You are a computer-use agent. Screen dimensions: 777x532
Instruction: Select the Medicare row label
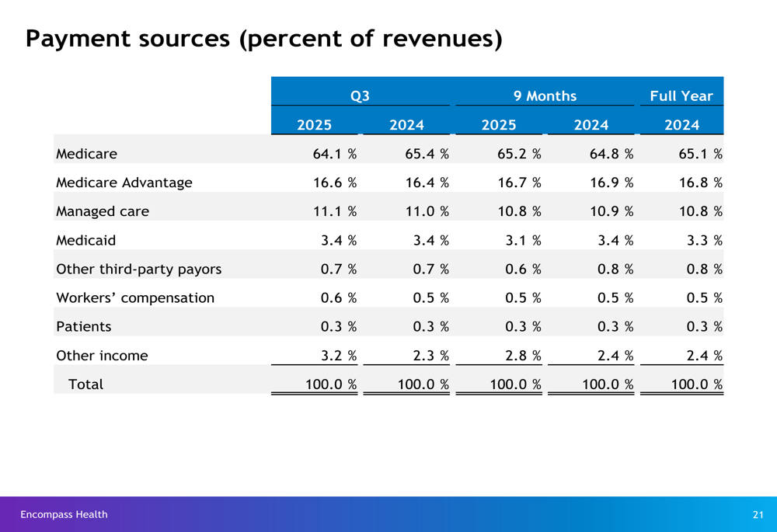pyautogui.click(x=86, y=154)
